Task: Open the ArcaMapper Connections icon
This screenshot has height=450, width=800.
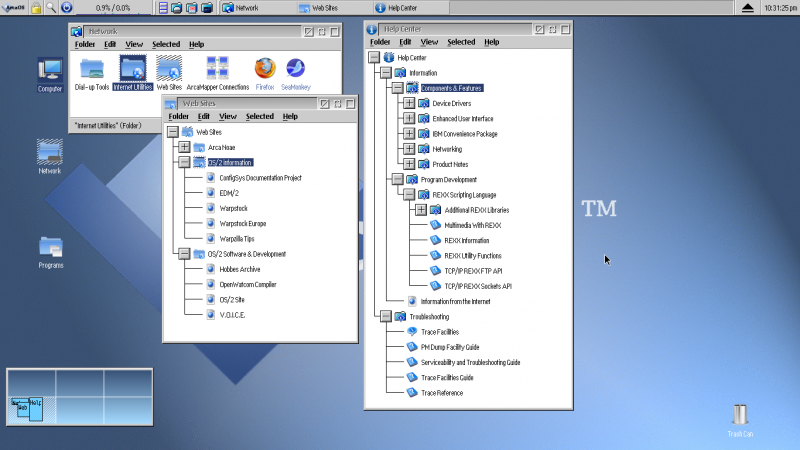Action: click(218, 74)
